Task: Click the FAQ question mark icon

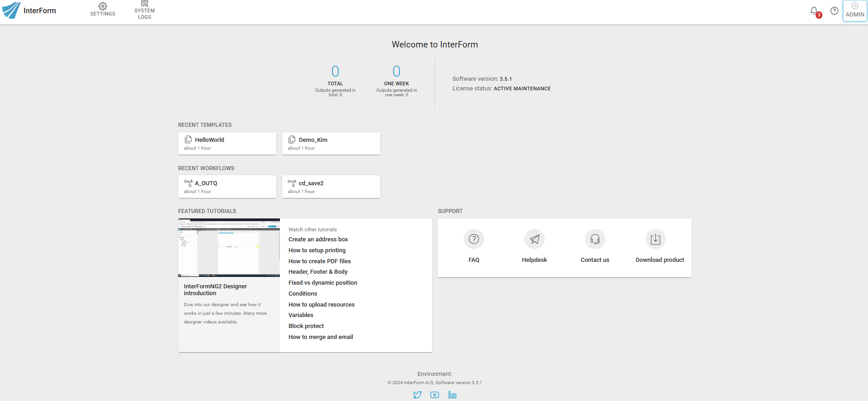Action: 474,239
